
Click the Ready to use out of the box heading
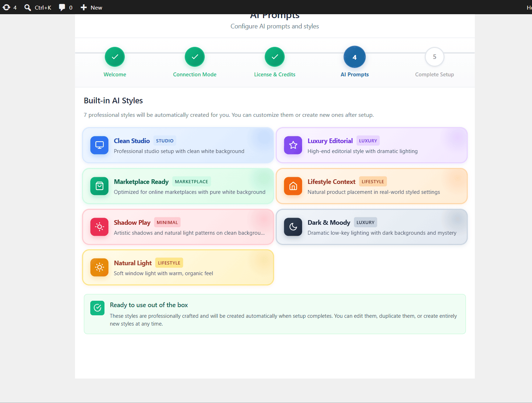point(149,305)
